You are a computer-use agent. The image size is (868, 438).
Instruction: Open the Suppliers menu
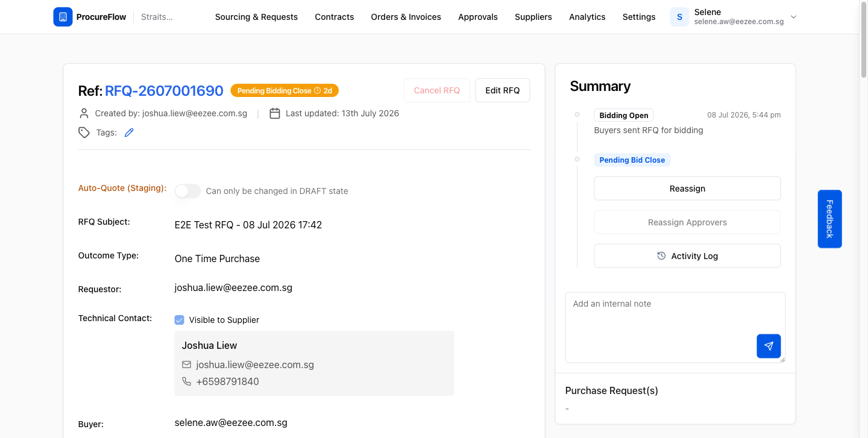coord(533,17)
